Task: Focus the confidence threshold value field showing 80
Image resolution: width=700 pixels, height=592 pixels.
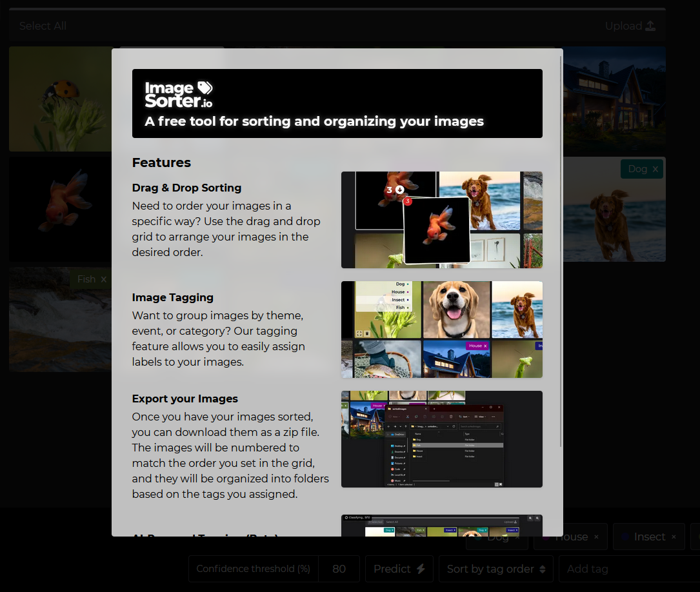Action: click(x=339, y=569)
